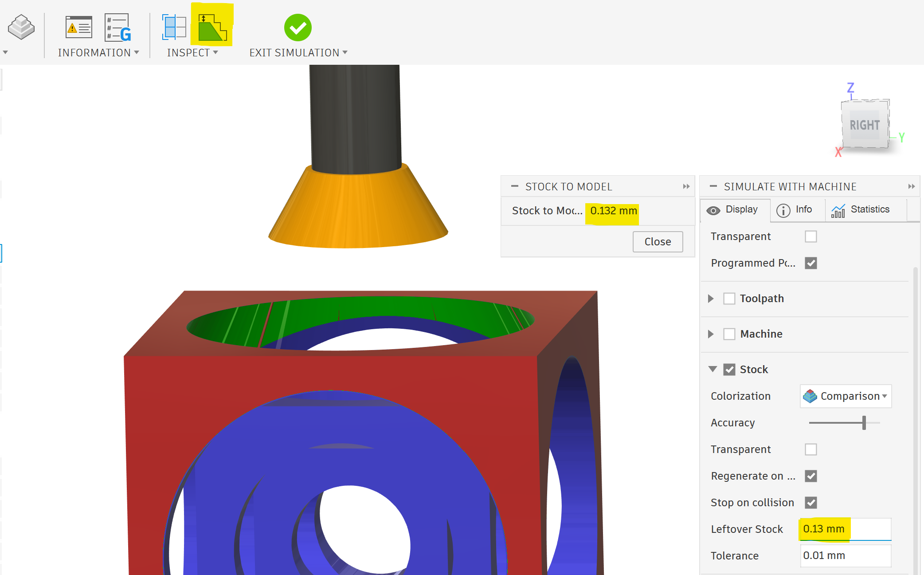The height and width of the screenshot is (575, 924).
Task: Click the Tolerance label
Action: click(735, 556)
